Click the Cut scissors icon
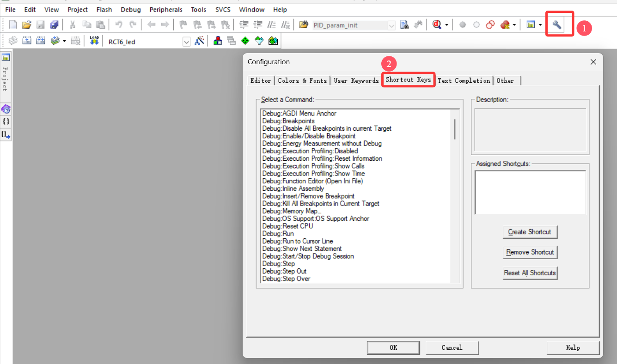The width and height of the screenshot is (617, 364). click(73, 25)
